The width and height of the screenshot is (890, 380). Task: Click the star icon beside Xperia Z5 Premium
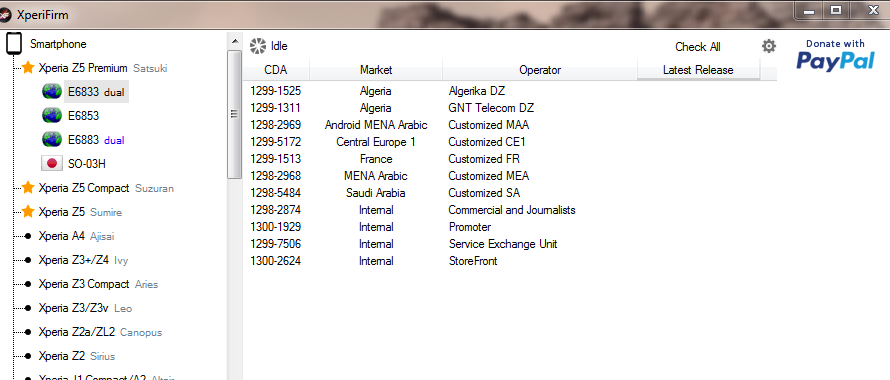(28, 68)
